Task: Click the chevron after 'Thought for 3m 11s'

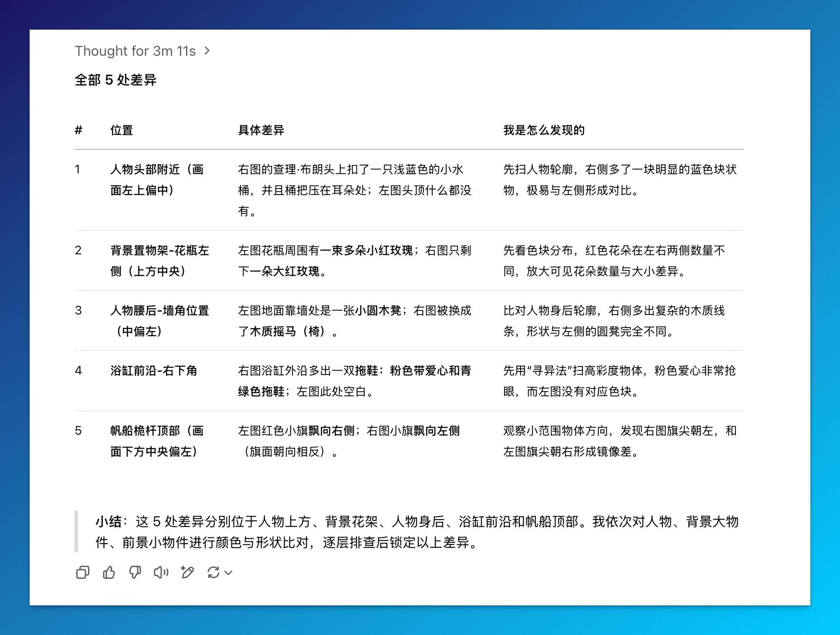Action: tap(207, 51)
